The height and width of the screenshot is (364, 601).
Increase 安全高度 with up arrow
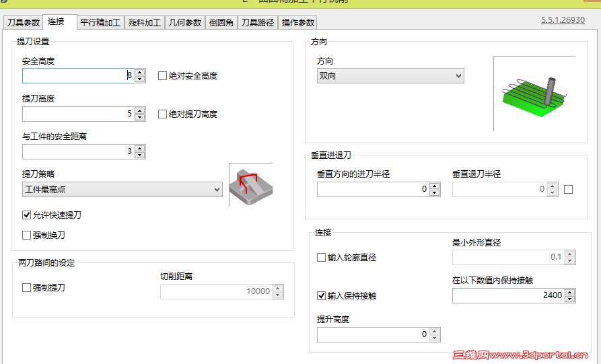tap(140, 72)
